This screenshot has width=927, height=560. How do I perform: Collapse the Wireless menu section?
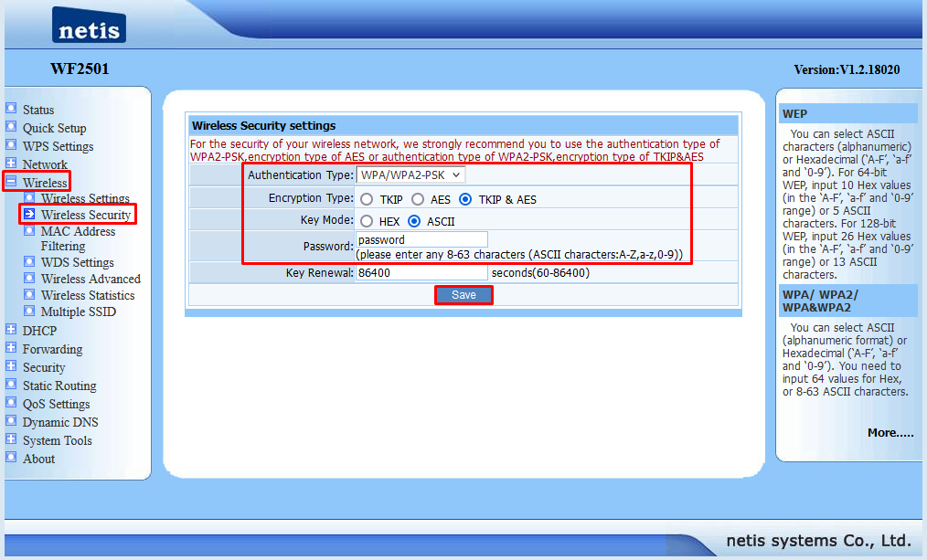click(x=11, y=182)
